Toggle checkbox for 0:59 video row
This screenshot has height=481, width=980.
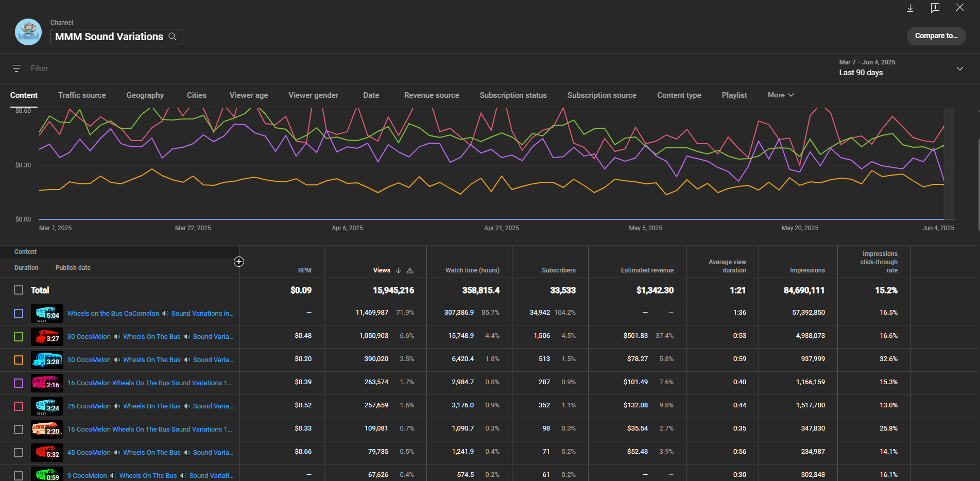(19, 476)
